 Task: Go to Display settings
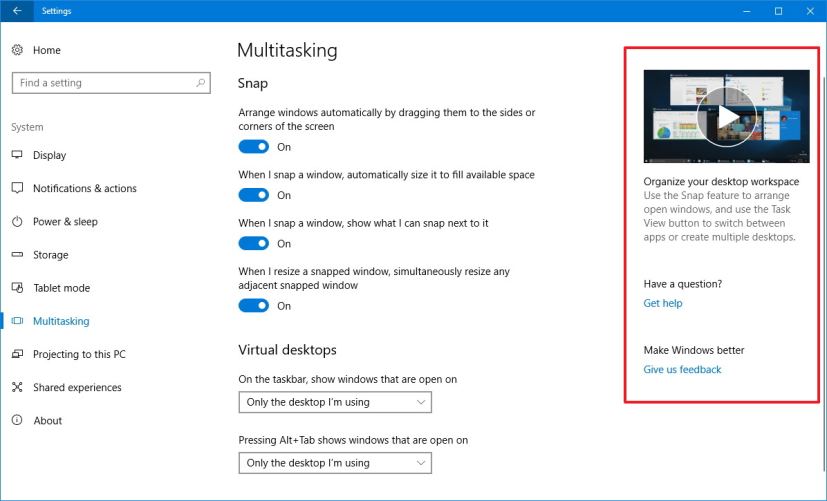pos(50,155)
